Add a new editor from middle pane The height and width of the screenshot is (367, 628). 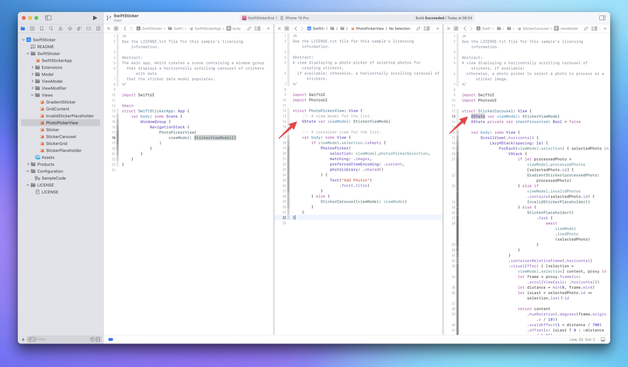click(x=437, y=28)
